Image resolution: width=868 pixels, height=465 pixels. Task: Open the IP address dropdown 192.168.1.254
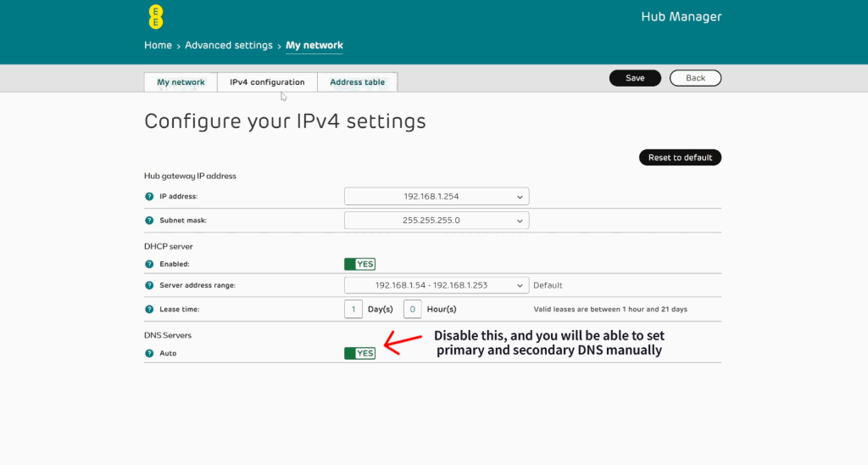click(x=437, y=196)
